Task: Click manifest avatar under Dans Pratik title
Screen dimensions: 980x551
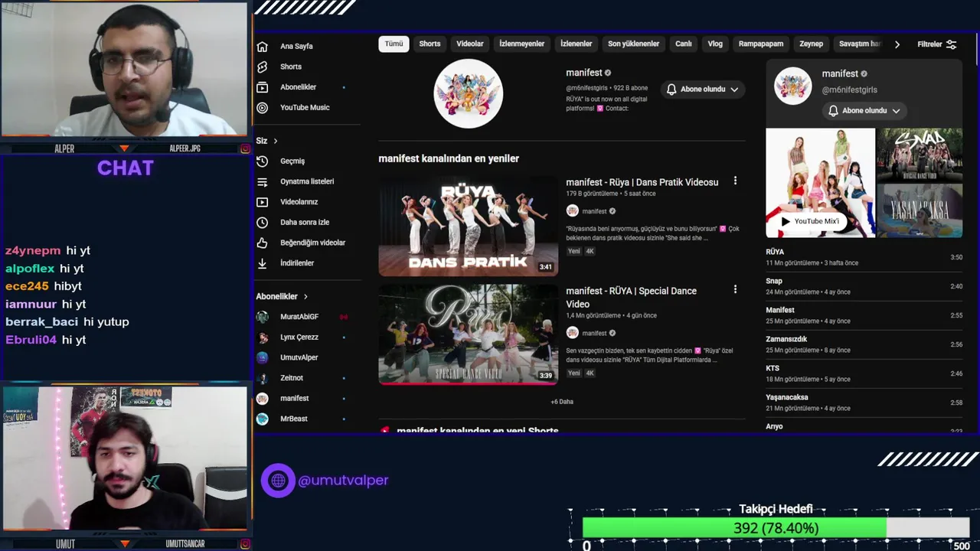Action: (572, 211)
